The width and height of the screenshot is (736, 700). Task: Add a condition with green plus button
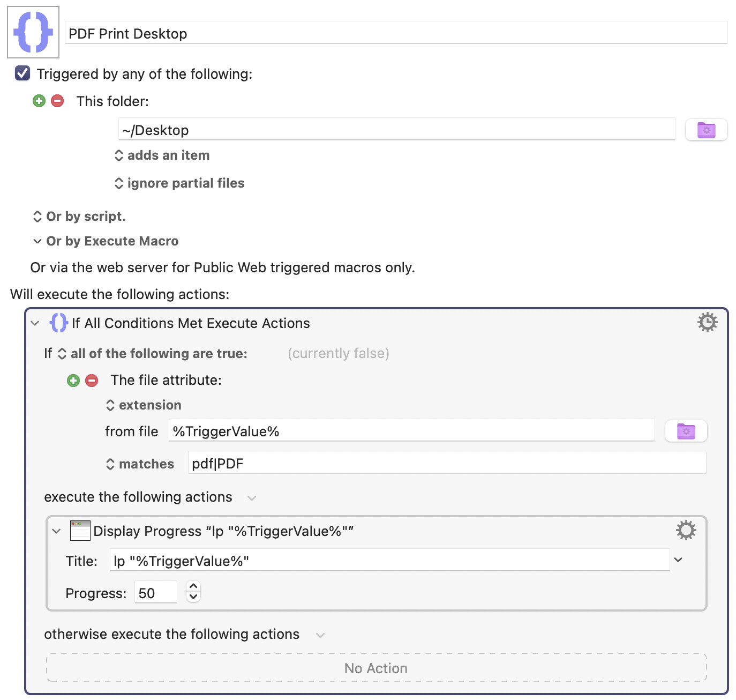73,381
